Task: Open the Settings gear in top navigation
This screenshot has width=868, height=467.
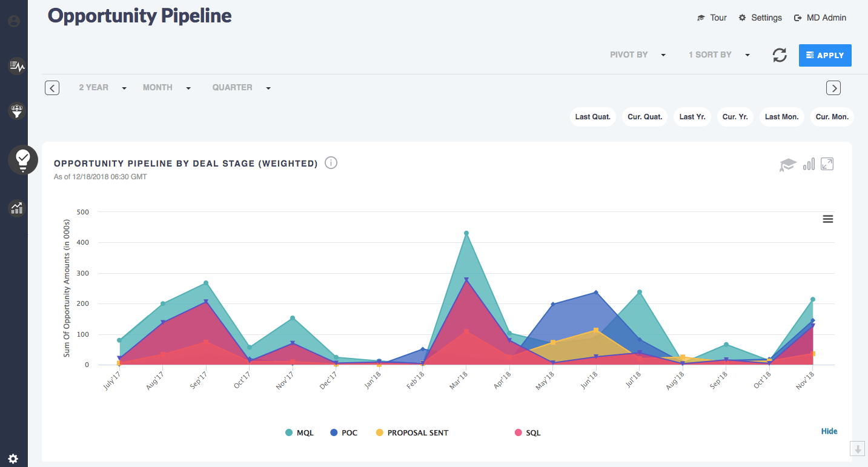Action: [x=760, y=18]
